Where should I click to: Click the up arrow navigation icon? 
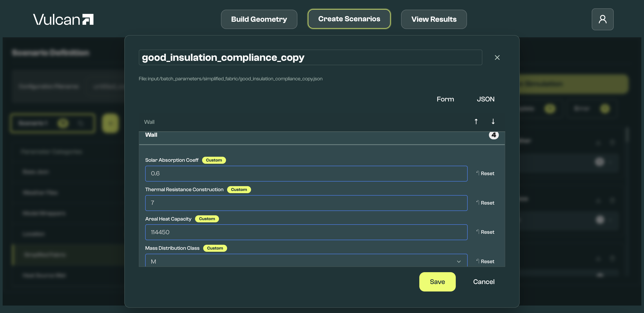[476, 121]
